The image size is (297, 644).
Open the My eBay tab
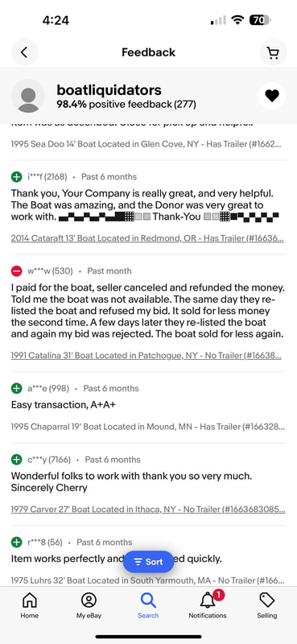pyautogui.click(x=89, y=605)
